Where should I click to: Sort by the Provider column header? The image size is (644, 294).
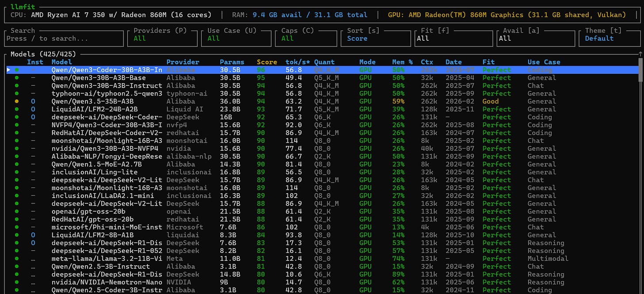(x=183, y=62)
